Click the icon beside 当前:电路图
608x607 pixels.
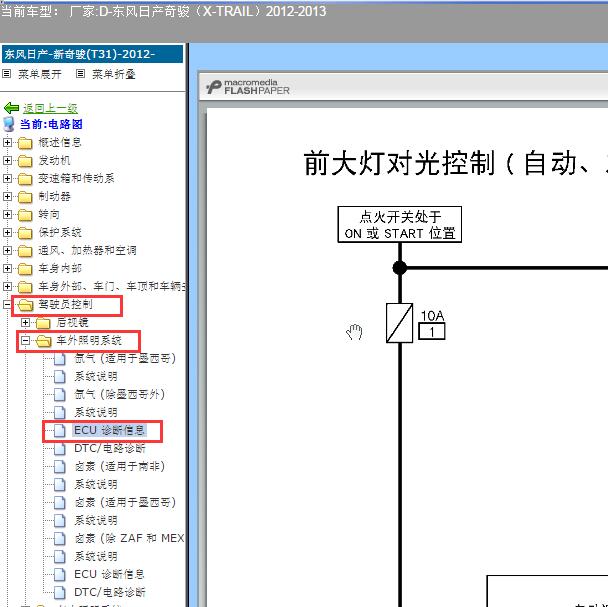[9, 124]
